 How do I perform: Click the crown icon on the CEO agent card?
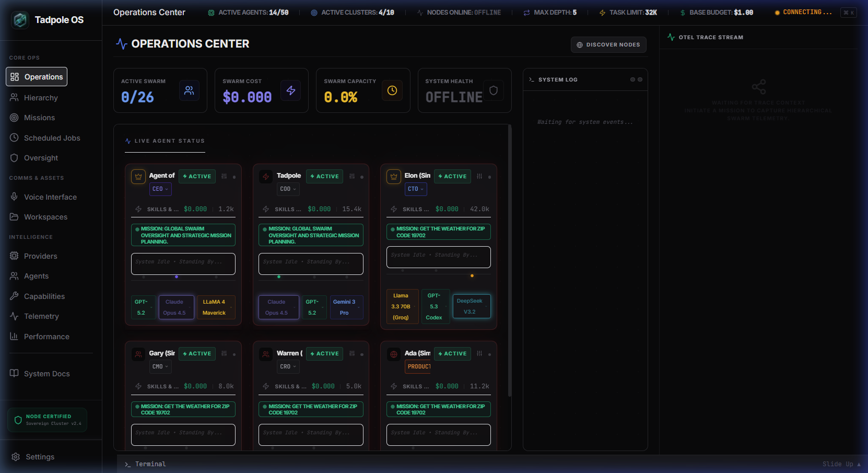click(138, 176)
